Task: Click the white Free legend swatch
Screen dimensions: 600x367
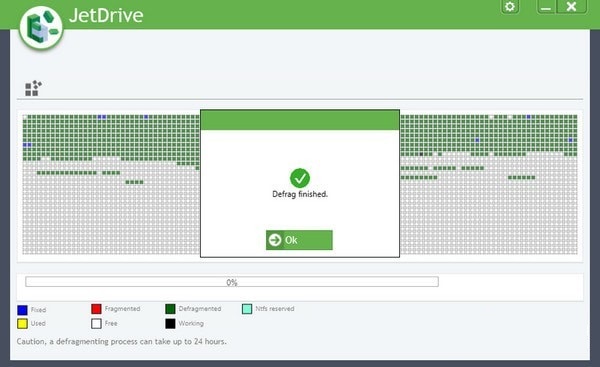Action: pos(96,324)
